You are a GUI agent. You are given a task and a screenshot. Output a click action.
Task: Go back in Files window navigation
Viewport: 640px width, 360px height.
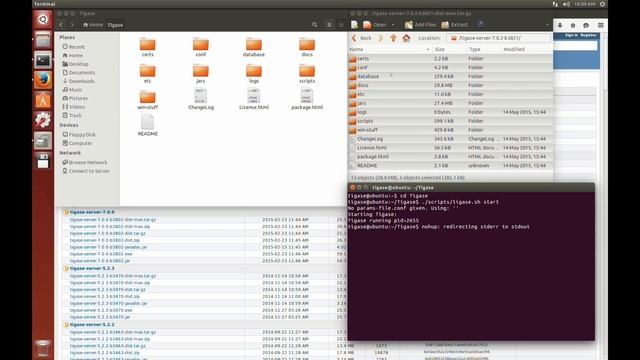click(61, 25)
